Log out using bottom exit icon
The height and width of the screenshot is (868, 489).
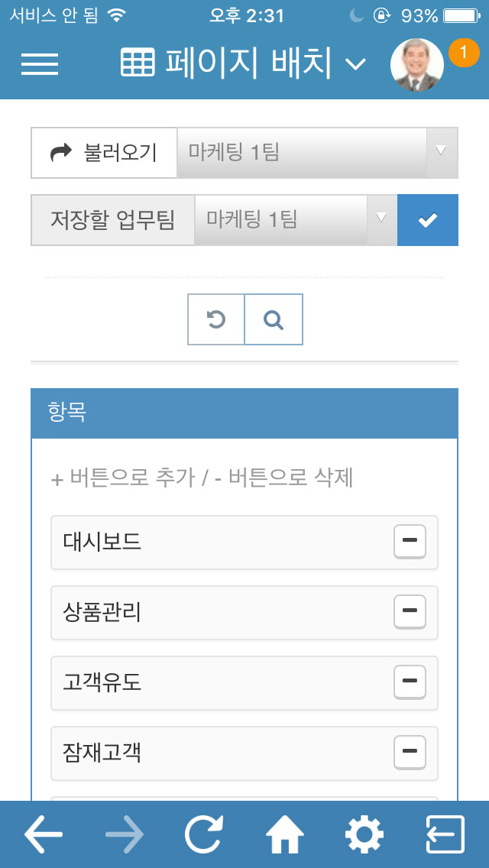click(x=445, y=834)
